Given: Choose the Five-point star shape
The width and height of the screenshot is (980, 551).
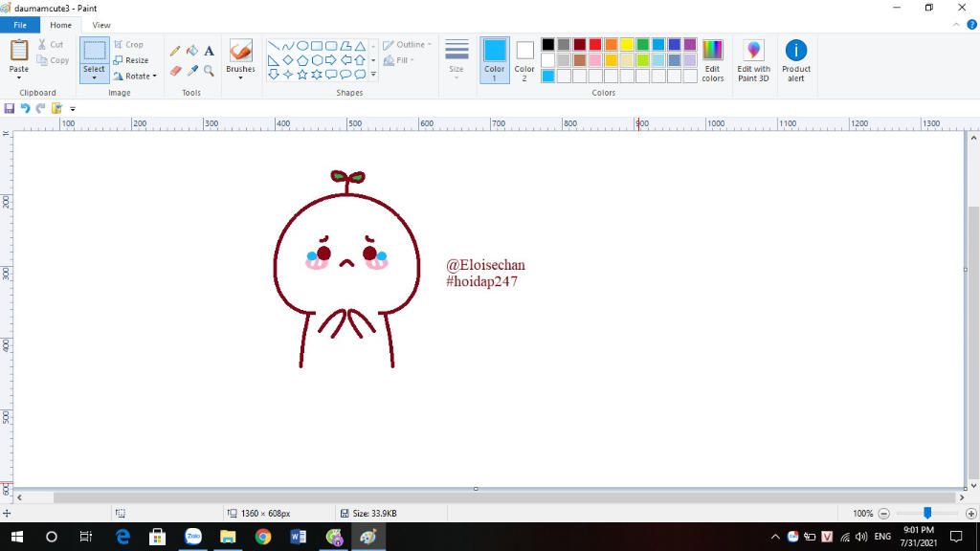Looking at the screenshot, I should coord(302,75).
